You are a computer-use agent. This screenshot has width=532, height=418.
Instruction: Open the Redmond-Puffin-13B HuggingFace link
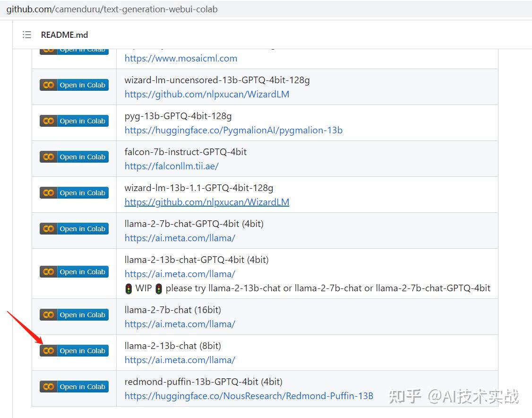pos(249,396)
